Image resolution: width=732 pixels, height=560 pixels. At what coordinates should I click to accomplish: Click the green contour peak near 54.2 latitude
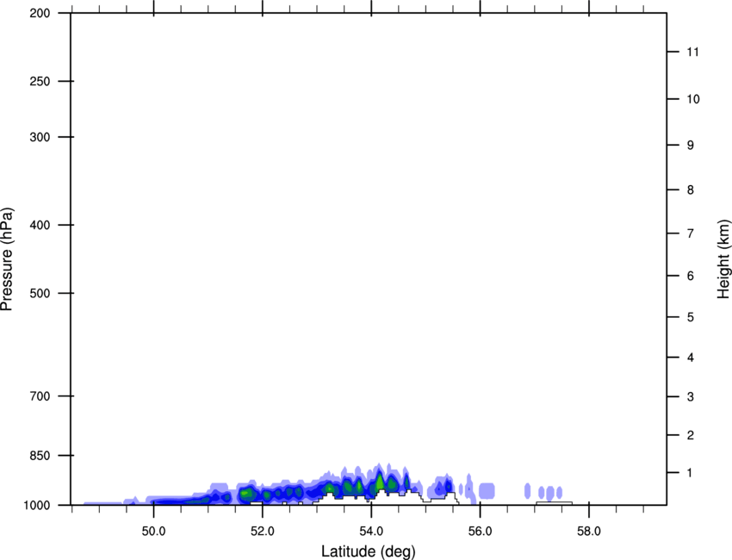tap(380, 481)
